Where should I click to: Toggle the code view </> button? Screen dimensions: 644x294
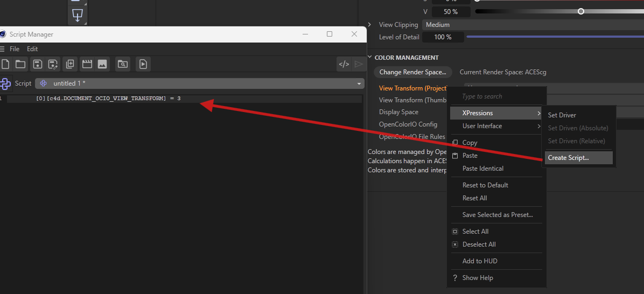pos(344,64)
